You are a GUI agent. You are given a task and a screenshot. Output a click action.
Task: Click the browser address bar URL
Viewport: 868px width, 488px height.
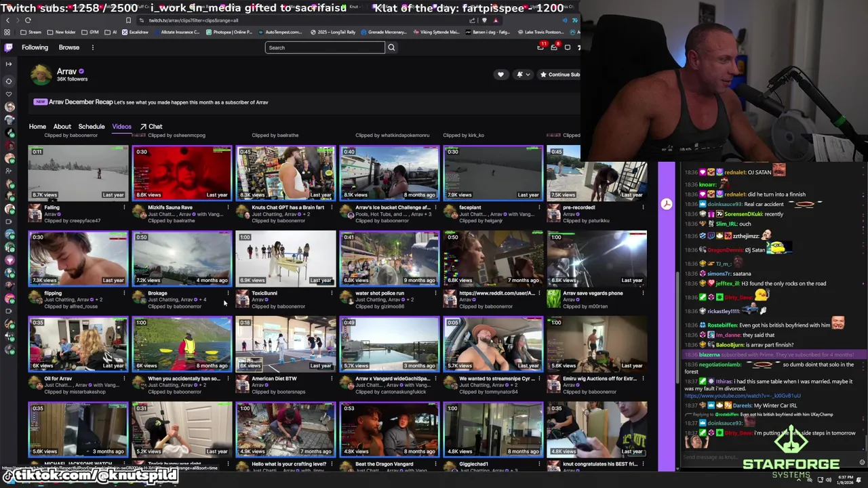[193, 20]
